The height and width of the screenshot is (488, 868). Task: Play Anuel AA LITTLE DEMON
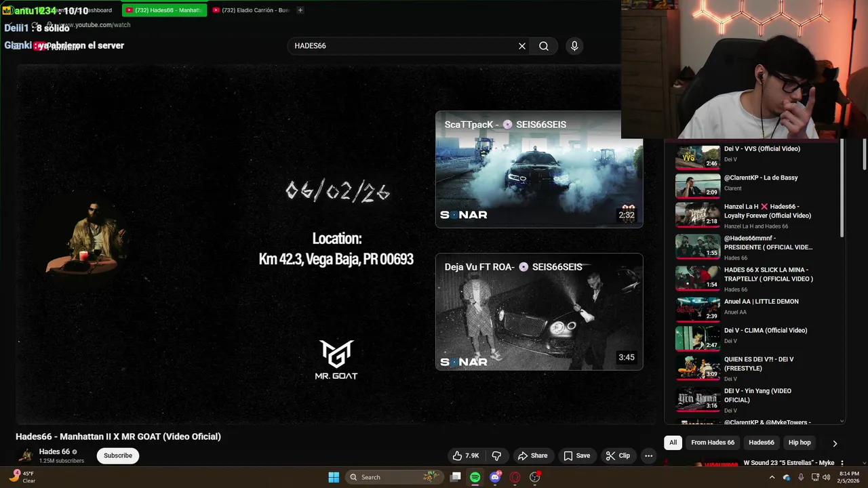[x=762, y=302]
